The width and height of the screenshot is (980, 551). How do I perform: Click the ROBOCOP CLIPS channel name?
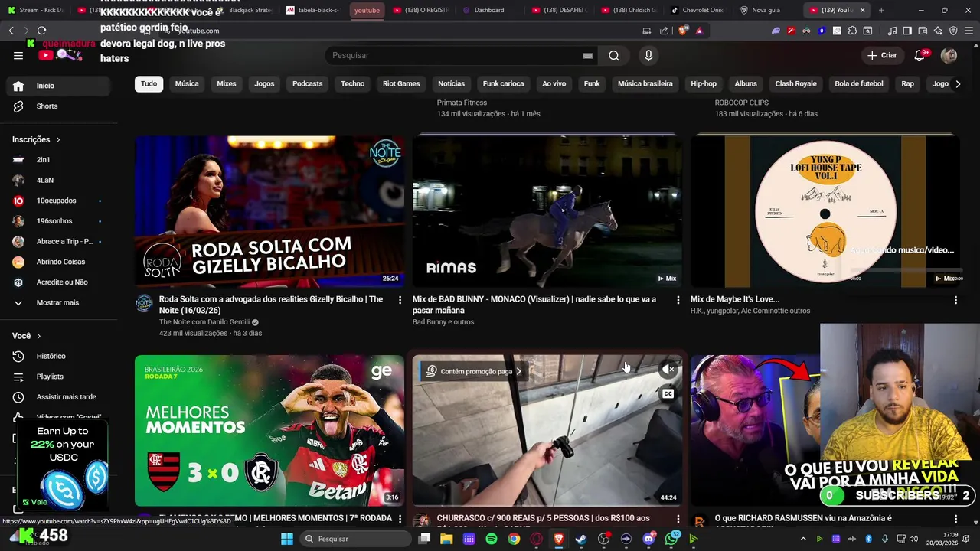click(x=742, y=103)
